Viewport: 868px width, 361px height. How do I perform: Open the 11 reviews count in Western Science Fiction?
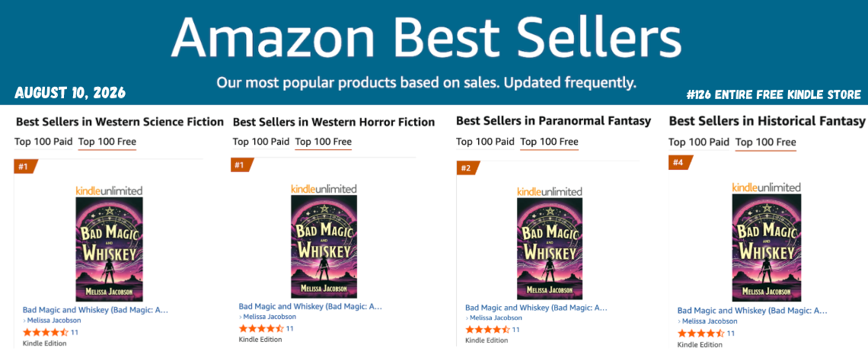[x=75, y=332]
